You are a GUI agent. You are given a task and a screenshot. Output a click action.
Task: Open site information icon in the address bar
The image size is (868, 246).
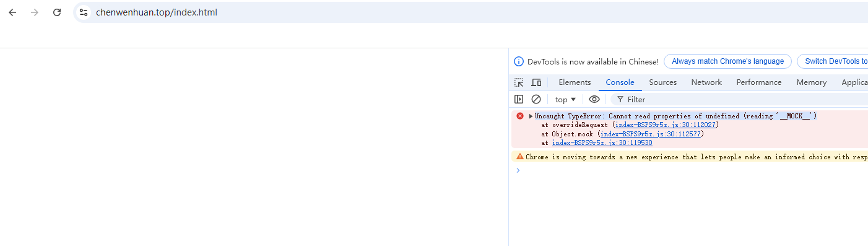[84, 12]
